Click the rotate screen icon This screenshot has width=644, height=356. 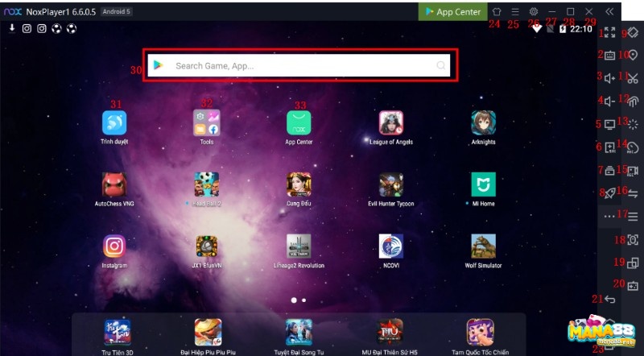tap(633, 32)
